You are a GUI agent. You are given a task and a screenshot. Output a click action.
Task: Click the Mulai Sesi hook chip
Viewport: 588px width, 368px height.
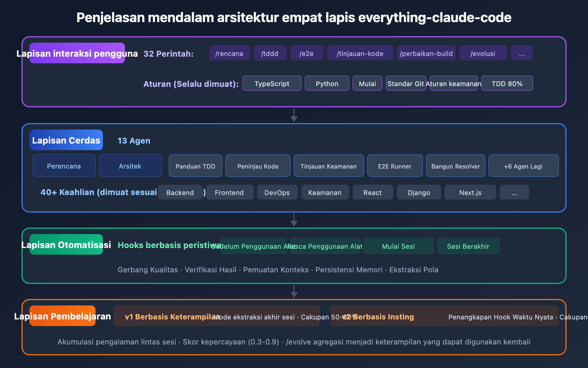tap(399, 246)
